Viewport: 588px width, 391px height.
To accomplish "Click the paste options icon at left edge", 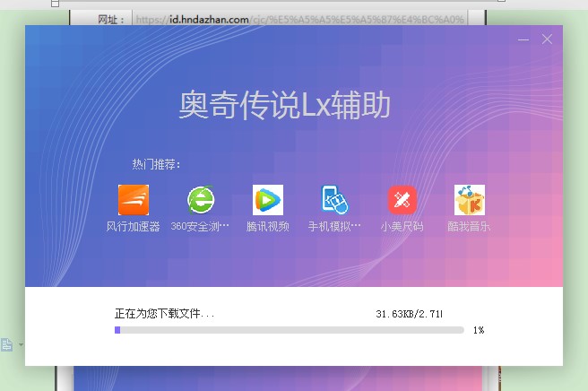I will [7, 344].
